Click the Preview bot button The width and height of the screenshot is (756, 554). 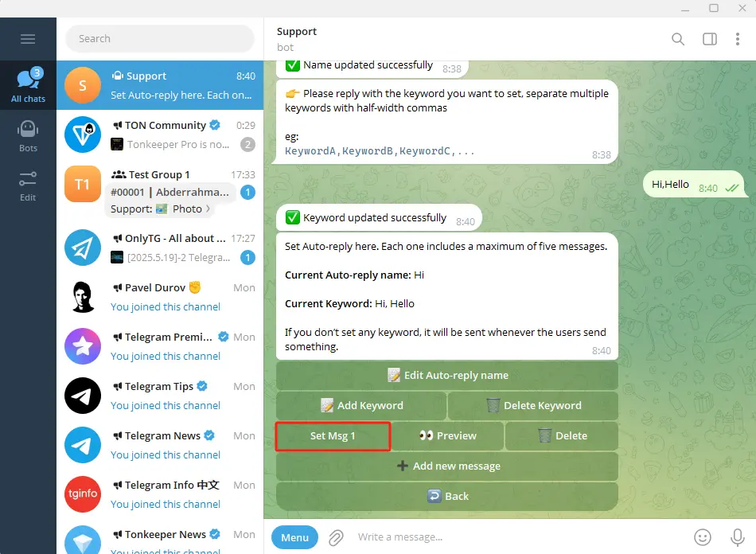click(448, 436)
